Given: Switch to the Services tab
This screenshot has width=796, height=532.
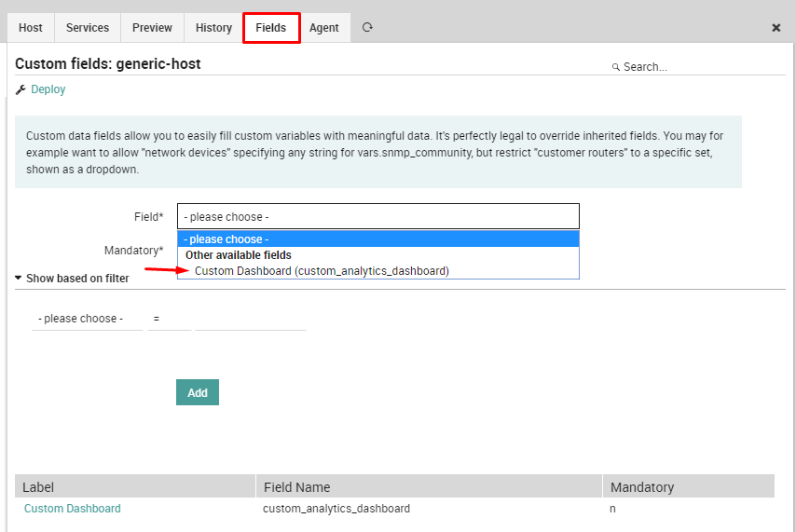Looking at the screenshot, I should click(88, 28).
